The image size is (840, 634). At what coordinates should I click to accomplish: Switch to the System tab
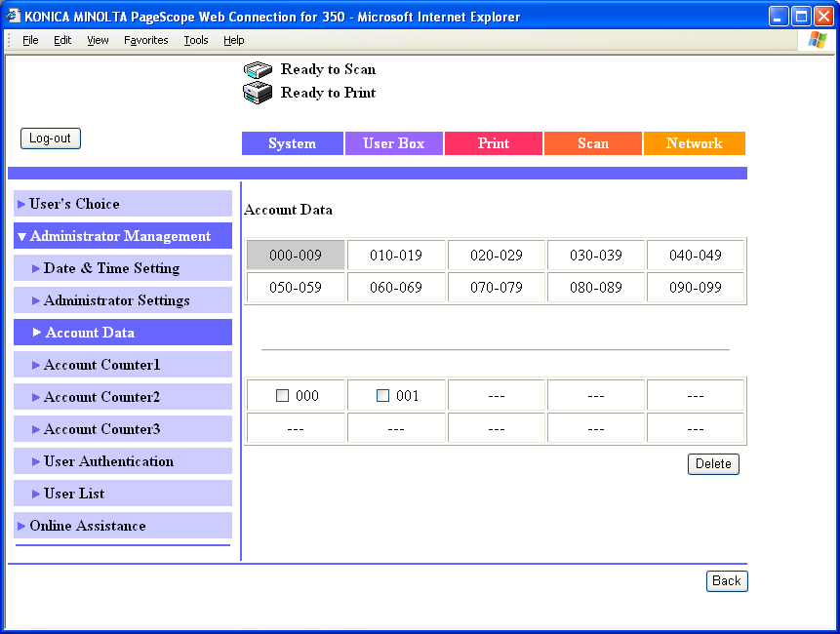(x=292, y=143)
